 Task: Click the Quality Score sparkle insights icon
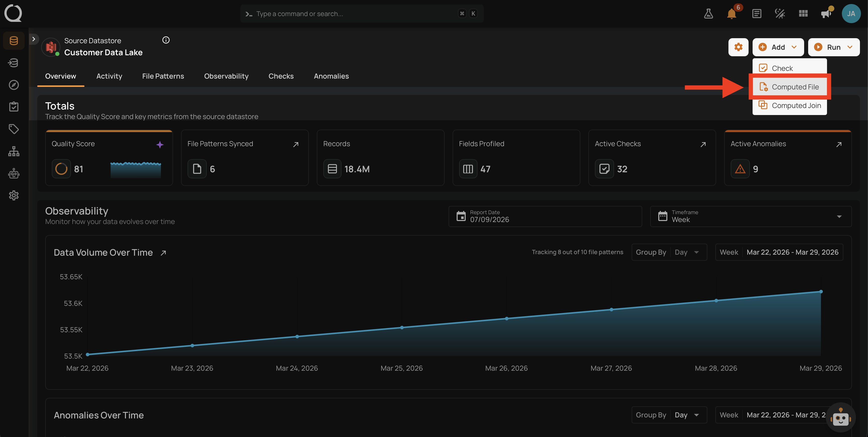(x=160, y=144)
